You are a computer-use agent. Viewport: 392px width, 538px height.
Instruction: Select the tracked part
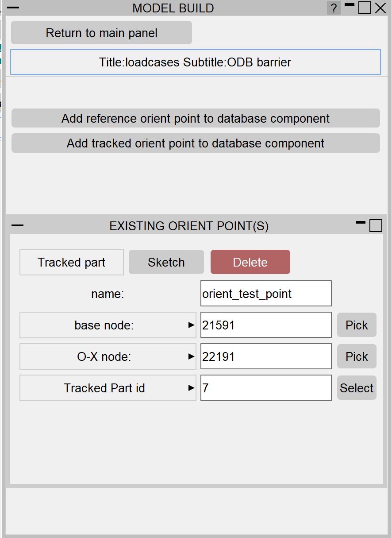tap(357, 388)
